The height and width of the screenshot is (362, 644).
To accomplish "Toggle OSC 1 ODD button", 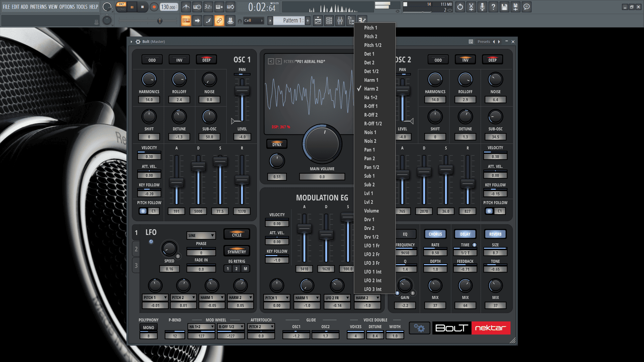I will (152, 60).
